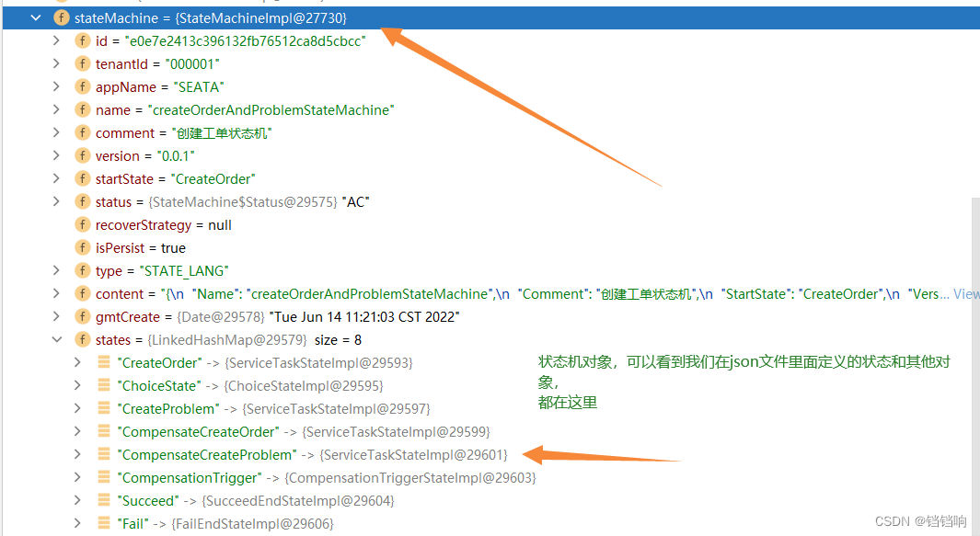The height and width of the screenshot is (536, 980).
Task: Click the entry icon beside "CompensationTrigger"
Action: pyautogui.click(x=104, y=476)
